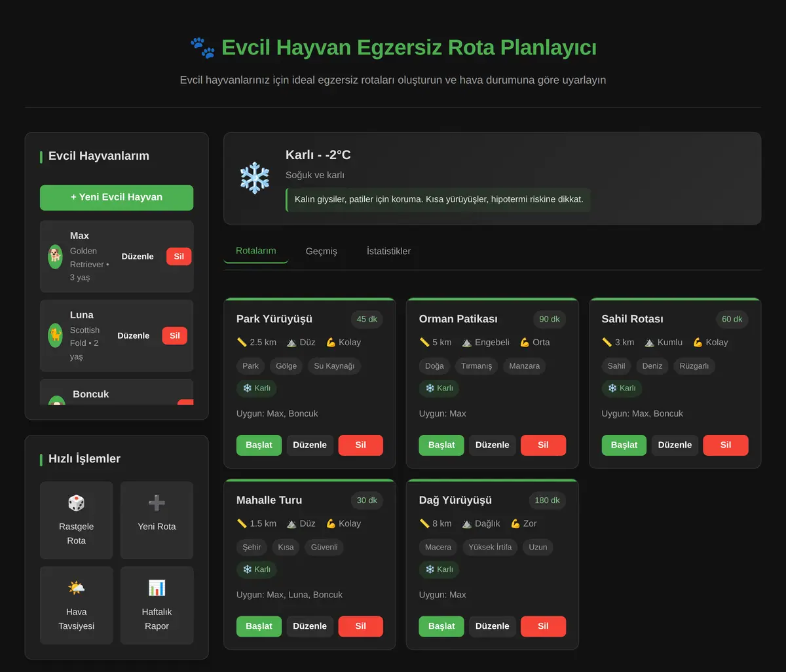The image size is (786, 672).
Task: Edit the Park Yürüyüşü route
Action: (x=310, y=445)
